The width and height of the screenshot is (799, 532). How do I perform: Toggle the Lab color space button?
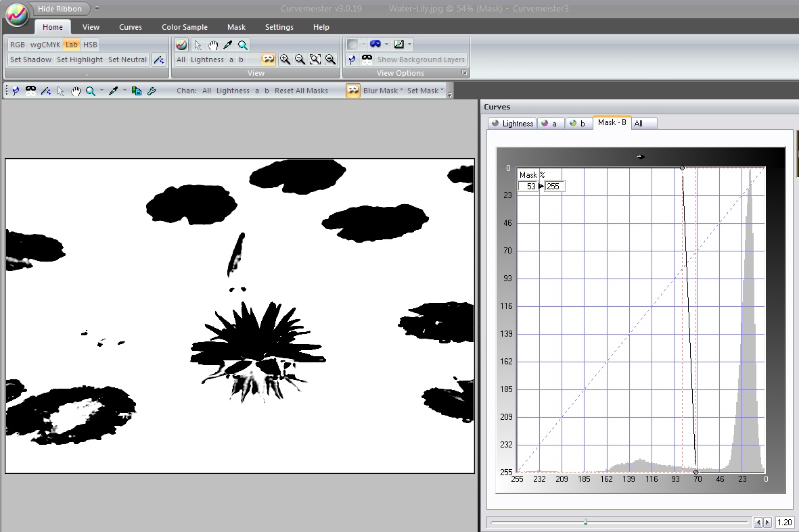pos(71,45)
